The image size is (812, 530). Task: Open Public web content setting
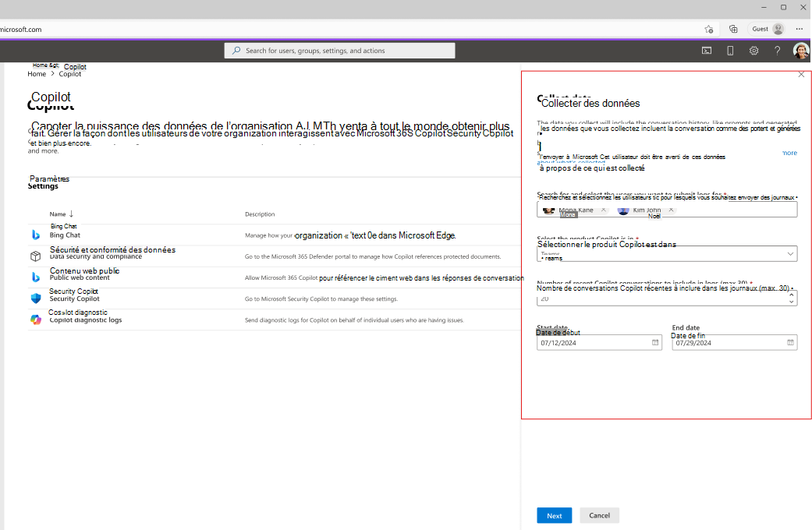coord(80,277)
